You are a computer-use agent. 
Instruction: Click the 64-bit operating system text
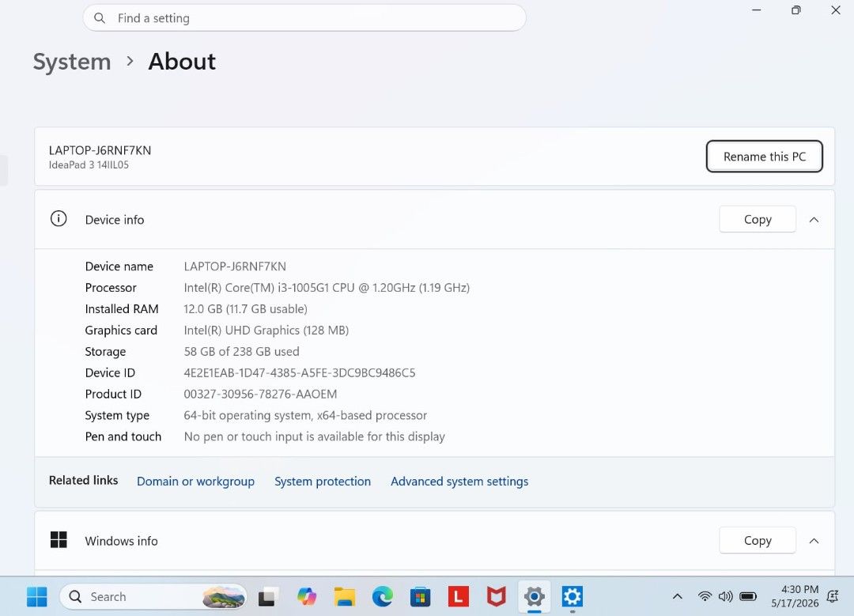(x=305, y=415)
